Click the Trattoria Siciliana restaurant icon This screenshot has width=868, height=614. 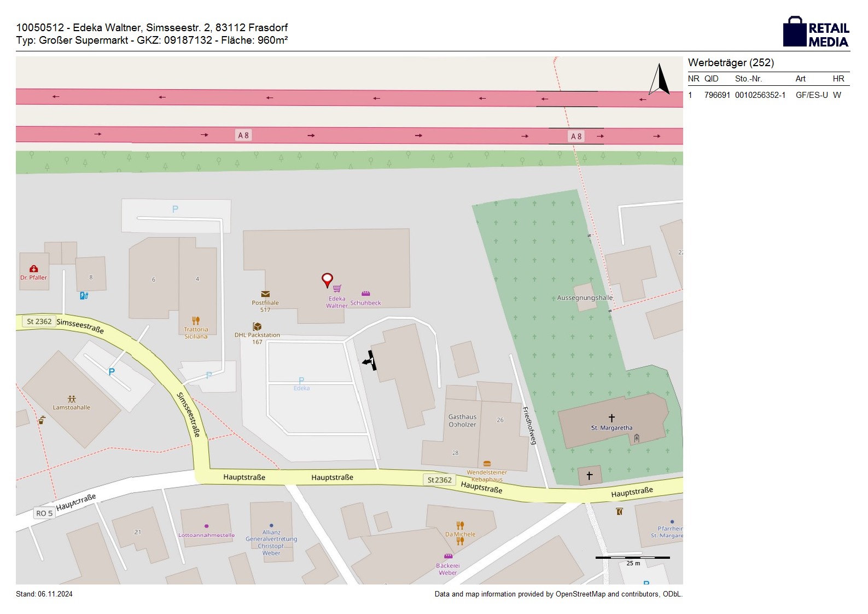click(196, 321)
